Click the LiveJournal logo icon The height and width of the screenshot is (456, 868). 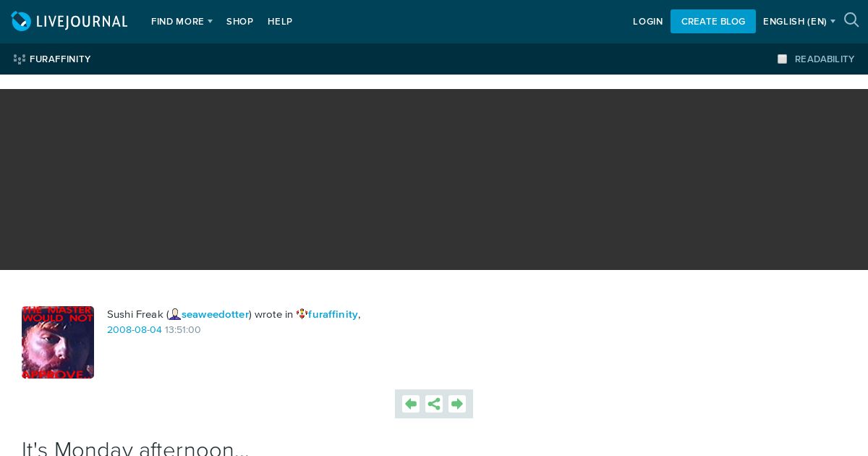coord(21,21)
